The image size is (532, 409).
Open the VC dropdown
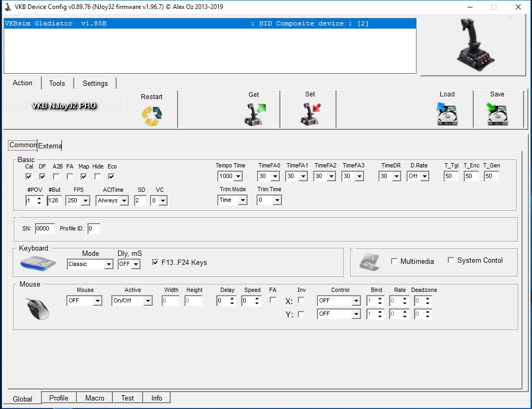pyautogui.click(x=163, y=200)
